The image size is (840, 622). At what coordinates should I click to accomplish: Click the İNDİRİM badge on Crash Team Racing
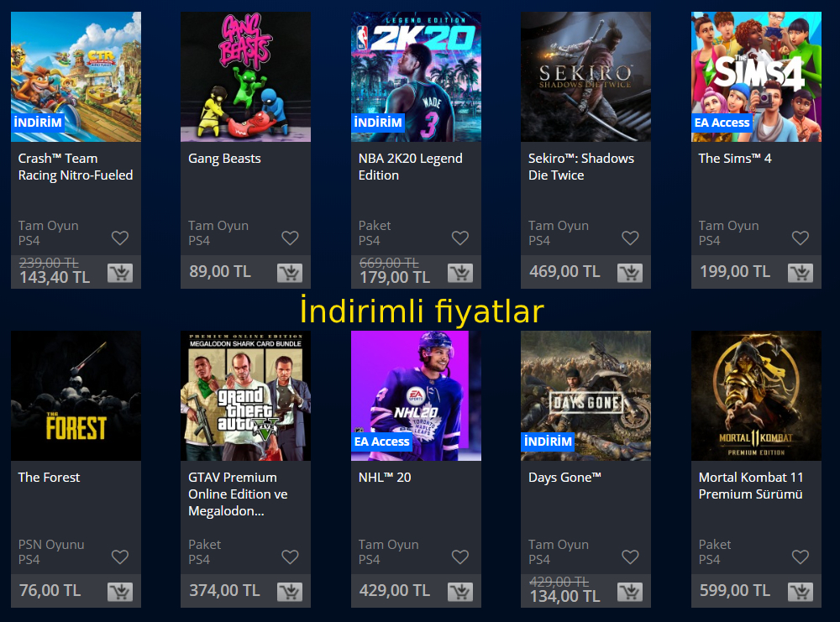(x=38, y=123)
